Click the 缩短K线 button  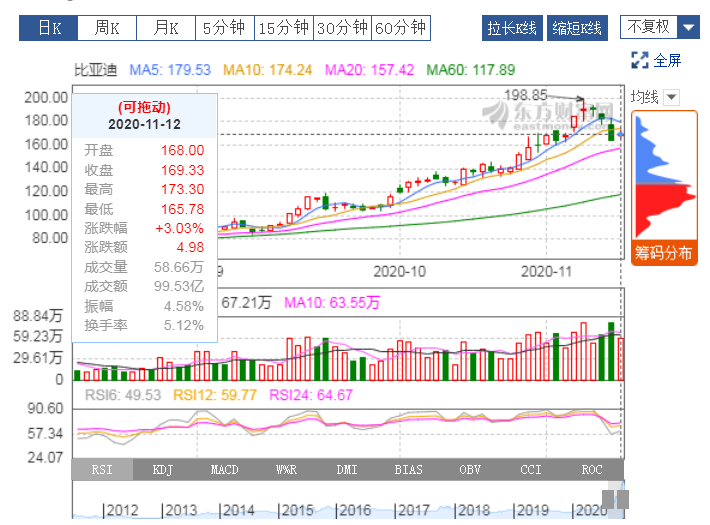coord(577,28)
